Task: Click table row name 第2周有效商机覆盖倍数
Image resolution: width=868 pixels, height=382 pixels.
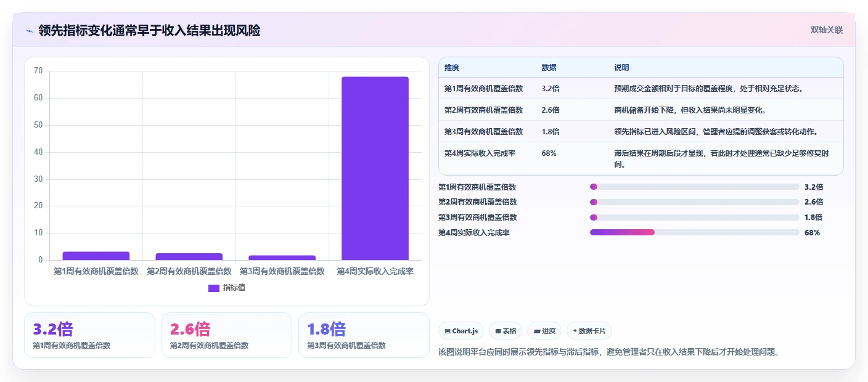Action: click(x=484, y=110)
